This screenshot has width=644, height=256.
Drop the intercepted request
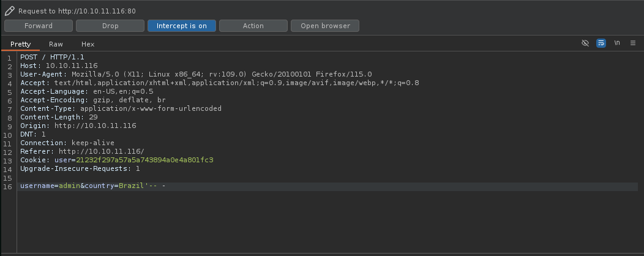pyautogui.click(x=110, y=26)
